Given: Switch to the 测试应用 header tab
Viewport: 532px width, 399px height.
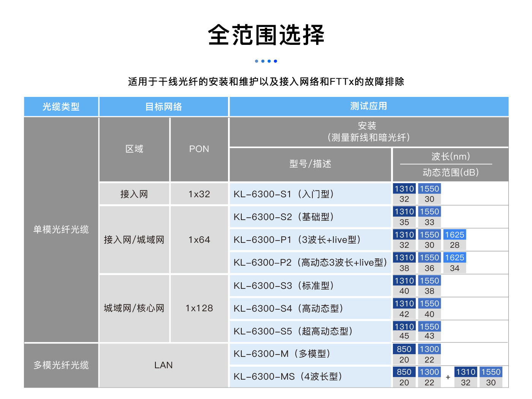Looking at the screenshot, I should point(368,106).
